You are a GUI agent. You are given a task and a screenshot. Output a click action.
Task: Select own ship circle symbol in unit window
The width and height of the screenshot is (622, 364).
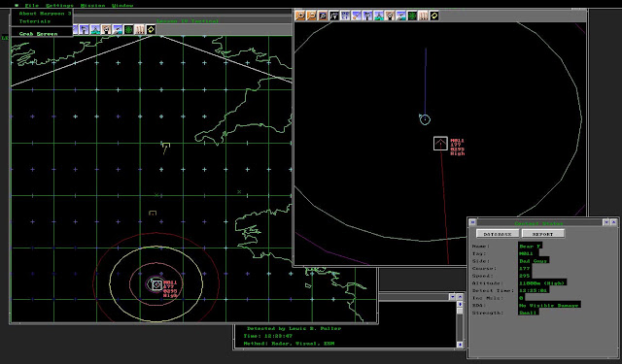pyautogui.click(x=425, y=119)
